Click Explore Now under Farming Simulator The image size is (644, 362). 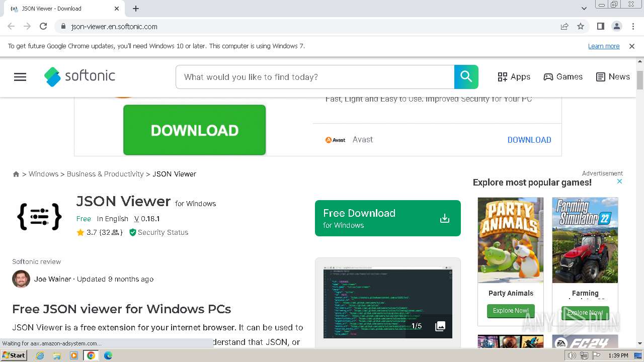tap(585, 313)
